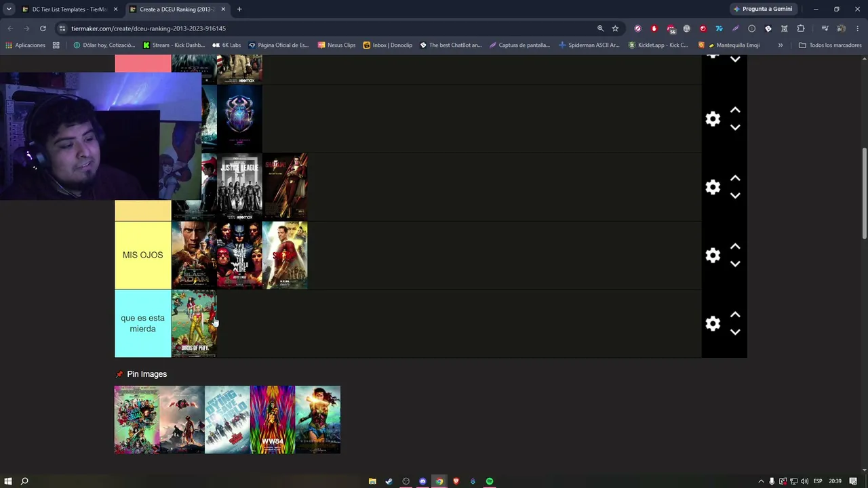Viewport: 868px width, 488px height.
Task: Open the 6K Labs bookmark
Action: [x=226, y=45]
